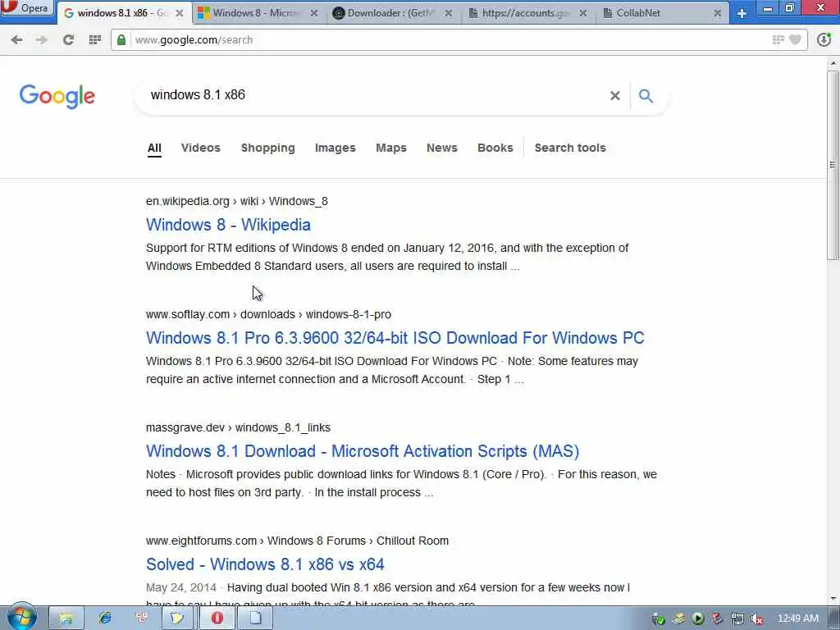The width and height of the screenshot is (840, 630).
Task: Click the www.softlay.com breadcrumb URL
Action: (268, 314)
